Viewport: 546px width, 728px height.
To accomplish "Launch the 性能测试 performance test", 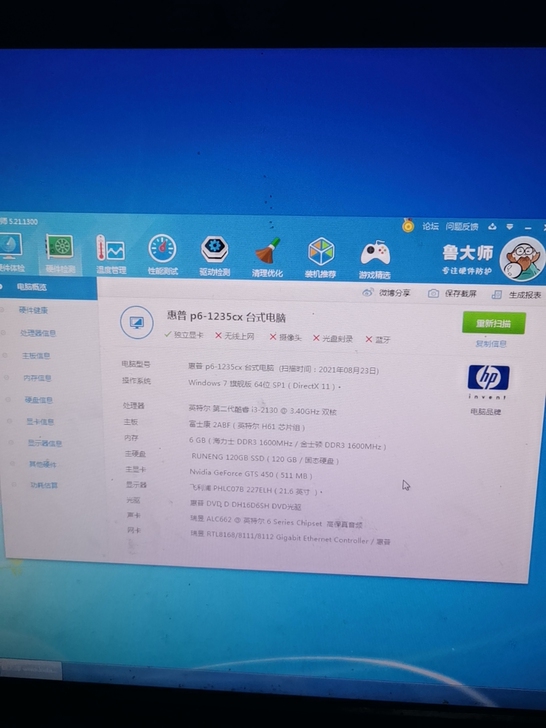I will [x=162, y=254].
